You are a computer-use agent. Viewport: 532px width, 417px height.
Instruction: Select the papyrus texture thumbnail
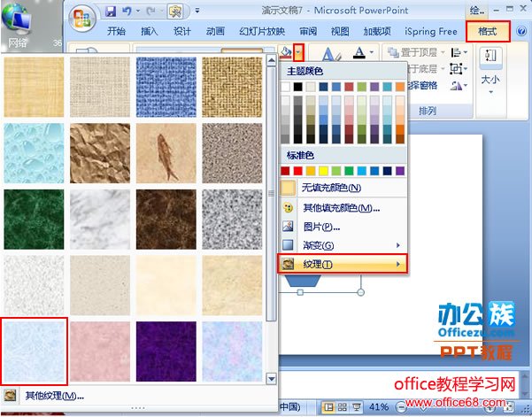[x=34, y=87]
